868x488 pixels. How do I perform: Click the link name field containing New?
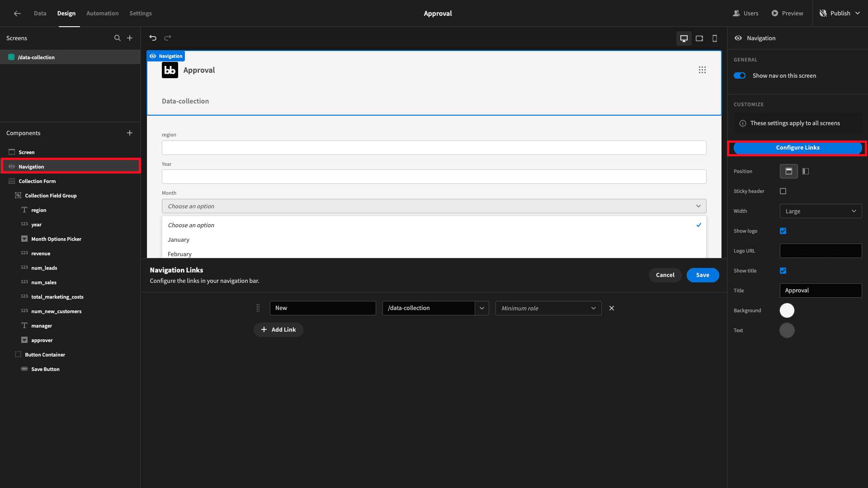tap(323, 308)
